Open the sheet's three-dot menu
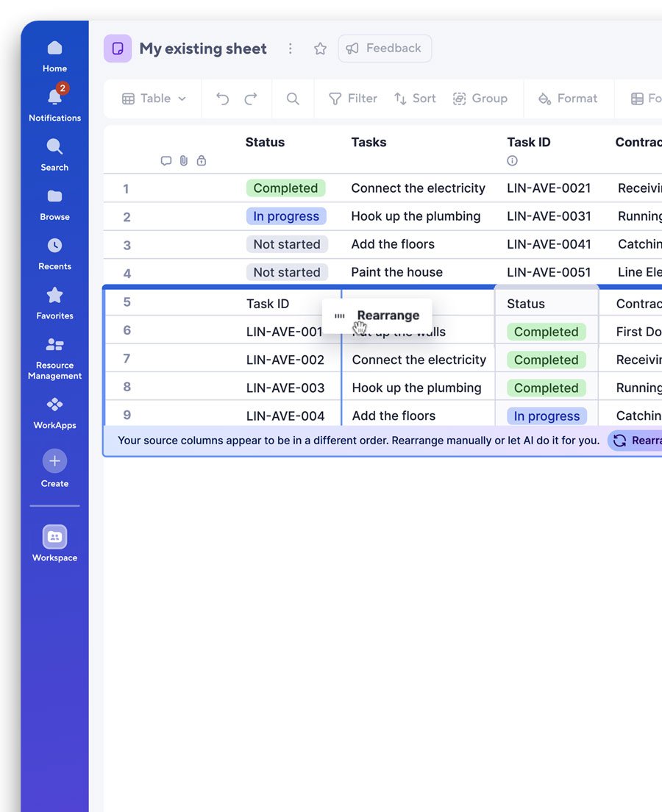The height and width of the screenshot is (812, 662). [x=291, y=49]
